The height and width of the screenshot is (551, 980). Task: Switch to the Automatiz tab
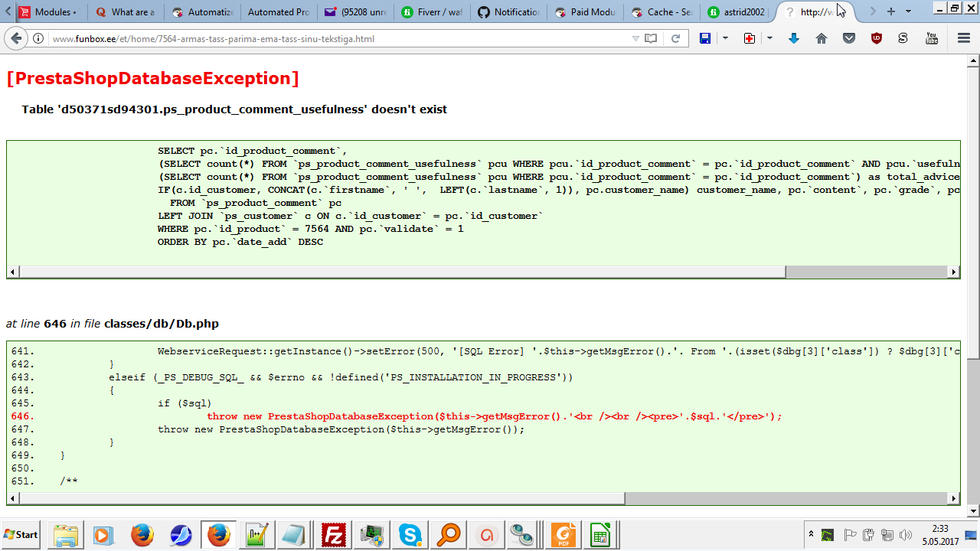click(202, 12)
